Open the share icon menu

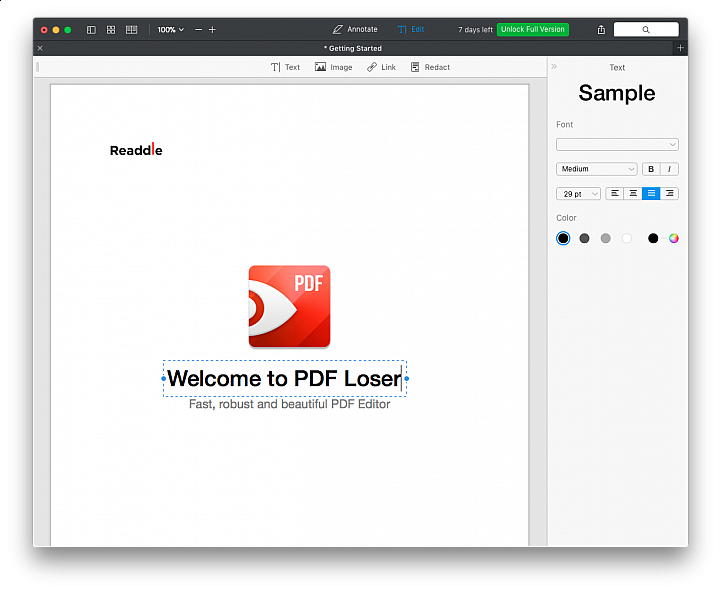[x=601, y=30]
